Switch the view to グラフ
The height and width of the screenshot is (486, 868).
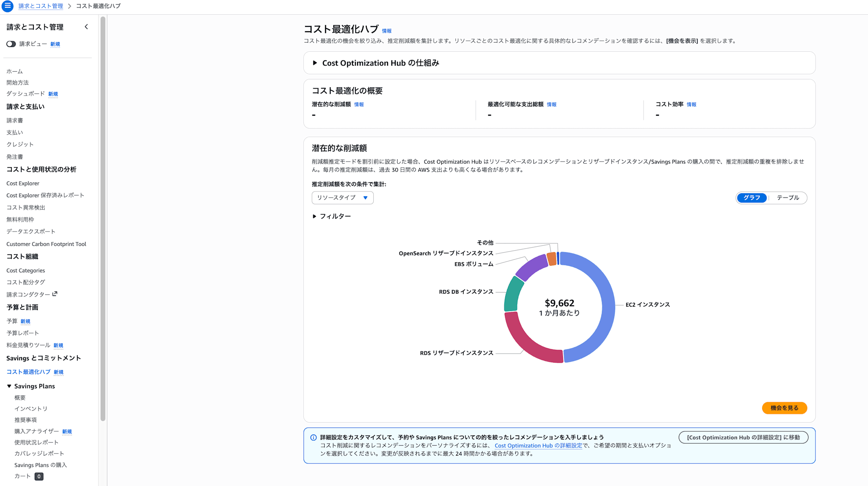752,198
